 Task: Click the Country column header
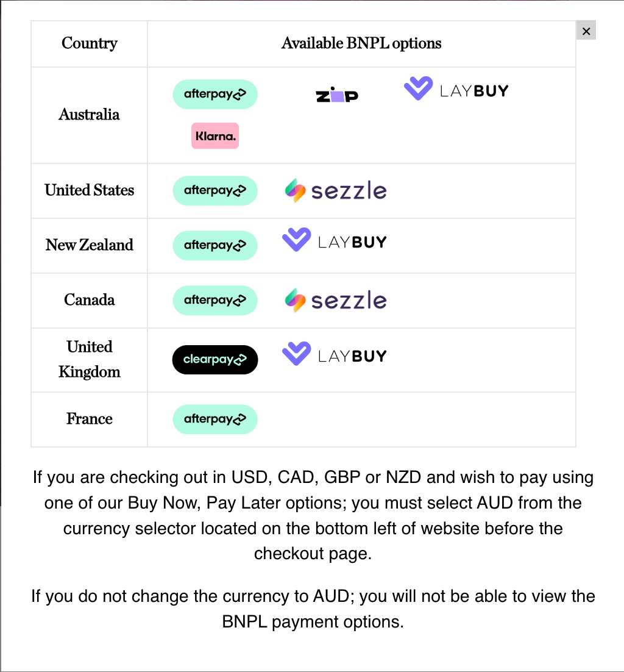[x=90, y=44]
